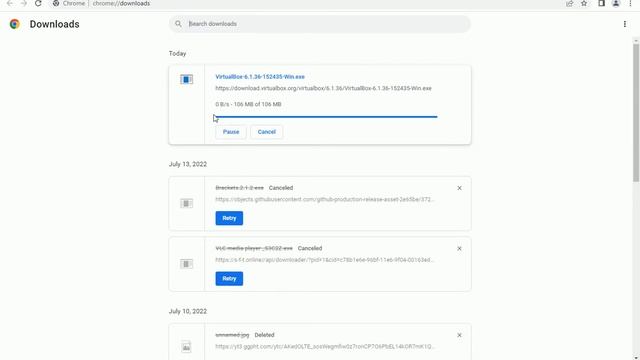This screenshot has height=360, width=640.
Task: Bookmark this page with star icon
Action: 584,3
